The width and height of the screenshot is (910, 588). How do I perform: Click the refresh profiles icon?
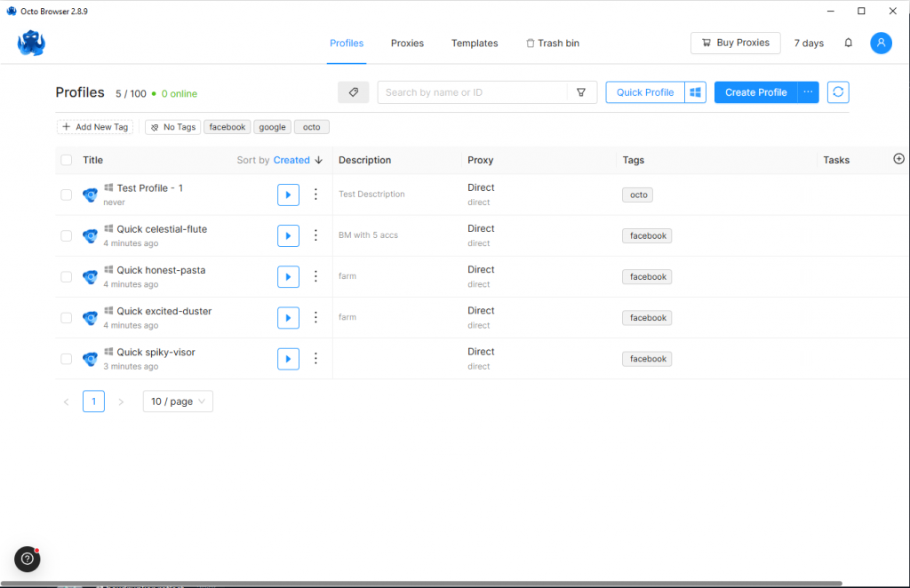838,92
